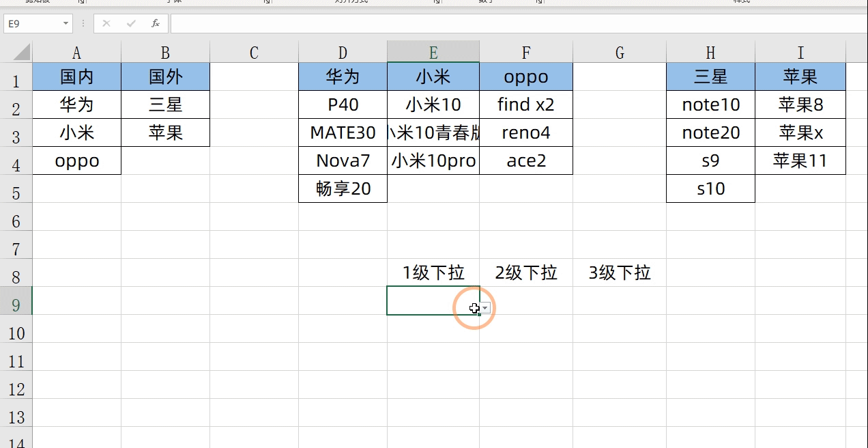The width and height of the screenshot is (868, 448).
Task: Click the Cancel (X) icon in formula bar
Action: (x=106, y=23)
